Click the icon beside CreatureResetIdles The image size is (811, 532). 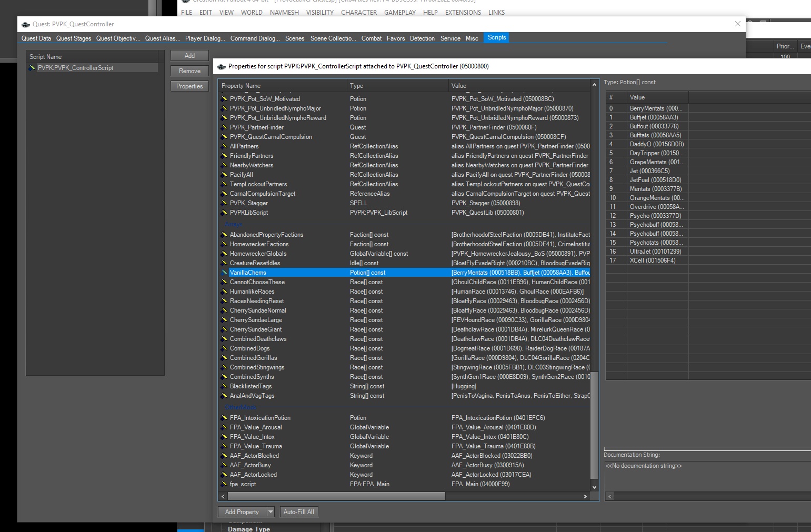224,263
